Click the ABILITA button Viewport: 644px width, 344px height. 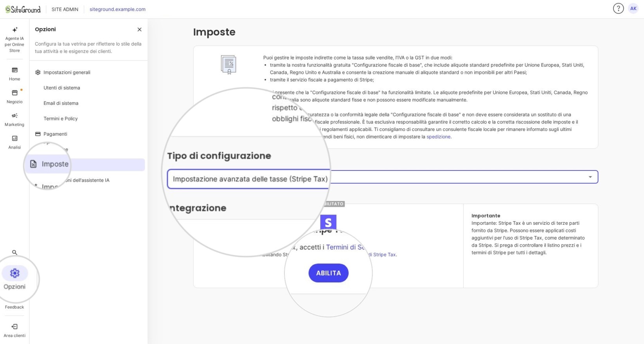point(328,273)
